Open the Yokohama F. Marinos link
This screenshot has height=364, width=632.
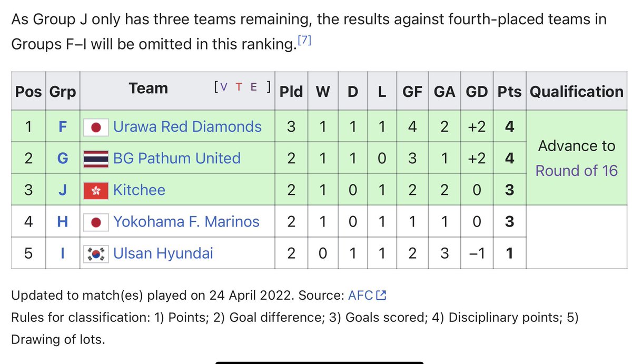pos(186,222)
